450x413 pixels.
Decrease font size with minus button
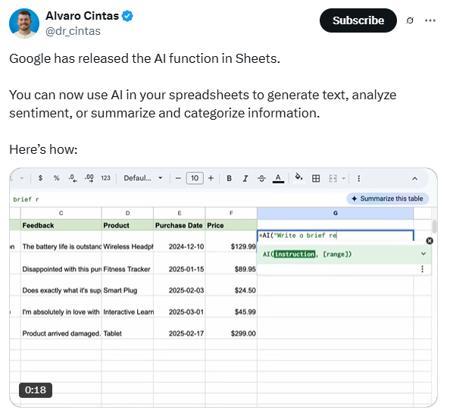(178, 178)
